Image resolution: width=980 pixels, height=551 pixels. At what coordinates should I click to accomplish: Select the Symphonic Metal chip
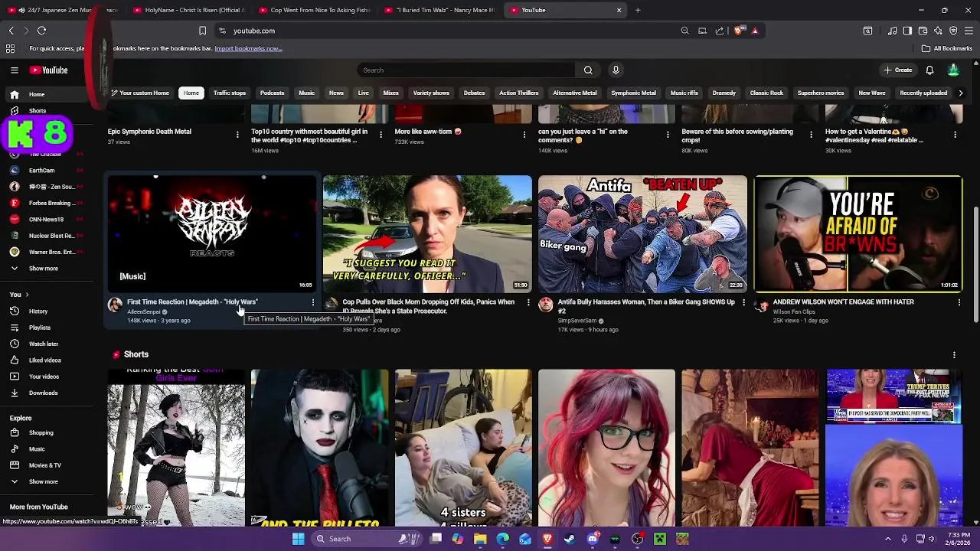coord(633,93)
